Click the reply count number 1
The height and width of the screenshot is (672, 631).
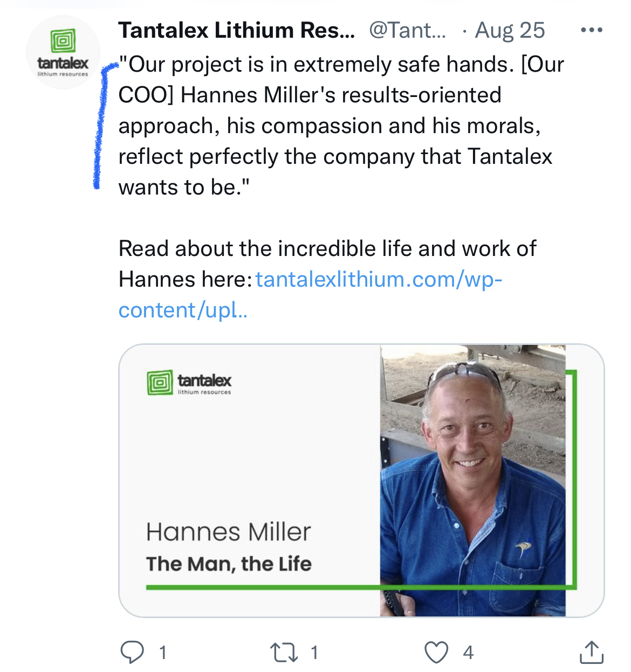coord(162,653)
